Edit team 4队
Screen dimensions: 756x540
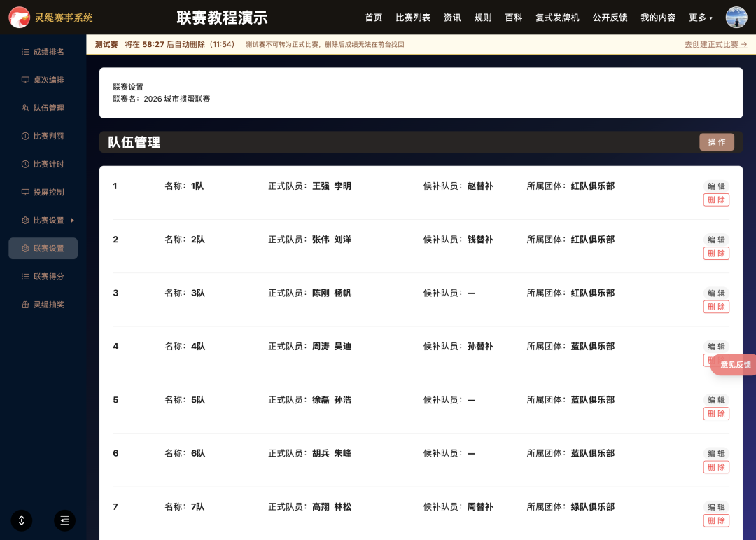pos(717,347)
